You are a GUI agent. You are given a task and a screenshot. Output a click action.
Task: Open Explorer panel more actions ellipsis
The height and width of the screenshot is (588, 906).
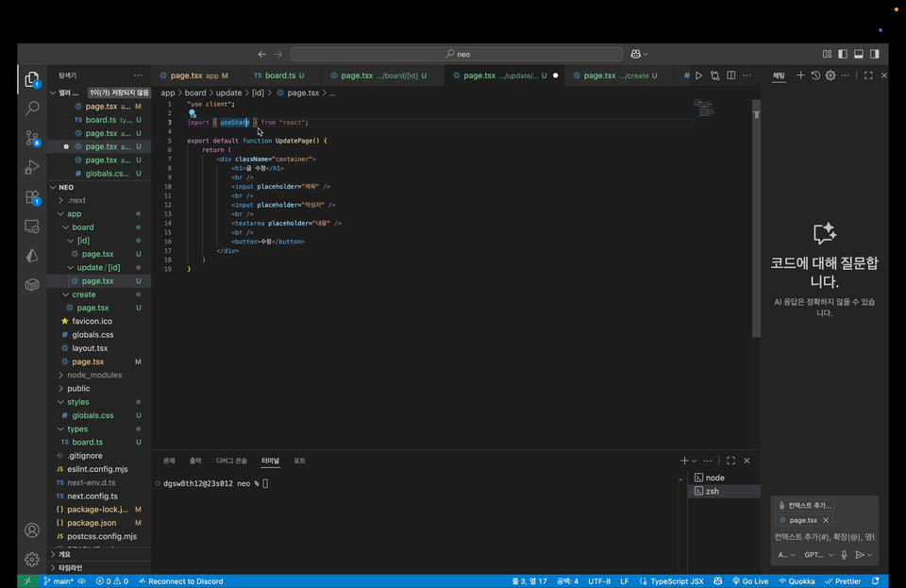[138, 76]
